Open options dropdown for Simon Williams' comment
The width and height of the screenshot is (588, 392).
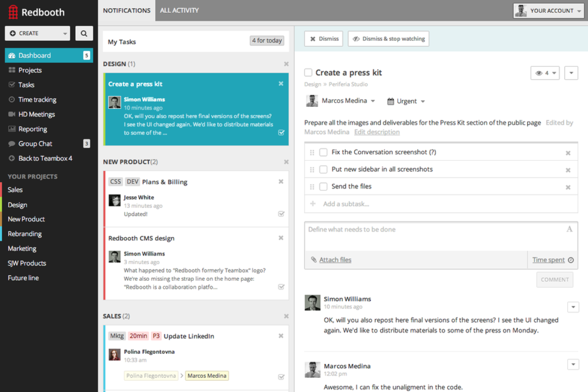pyautogui.click(x=573, y=307)
